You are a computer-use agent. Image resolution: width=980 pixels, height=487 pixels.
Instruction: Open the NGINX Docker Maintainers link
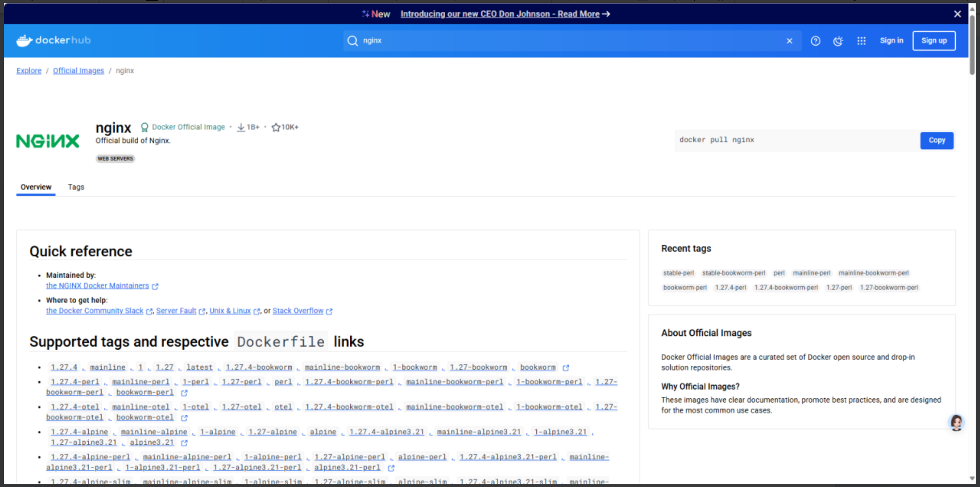tap(97, 286)
